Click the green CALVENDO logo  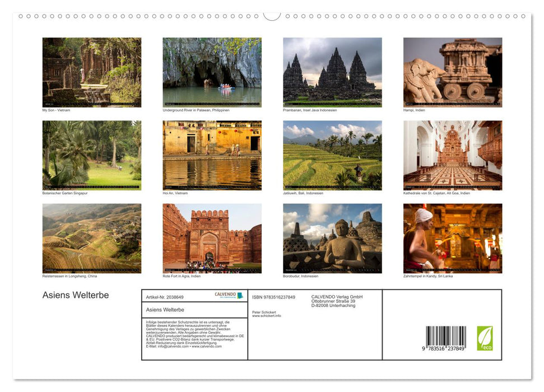(225, 295)
